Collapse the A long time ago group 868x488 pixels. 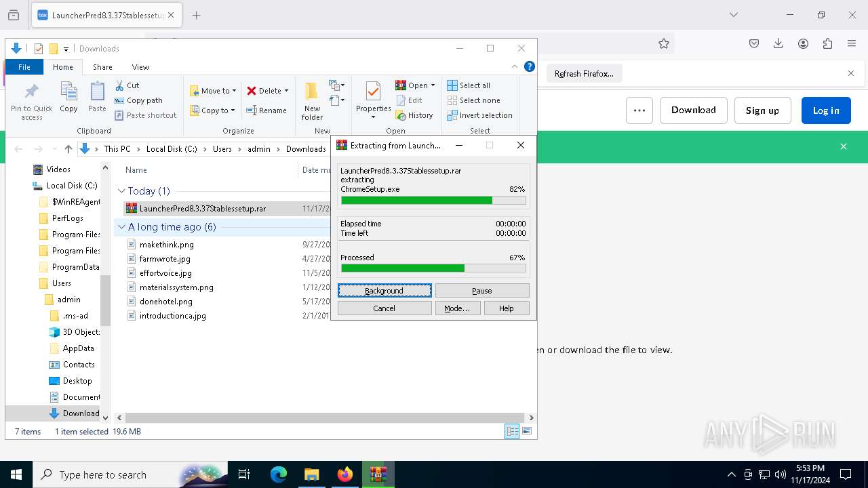[x=121, y=227]
